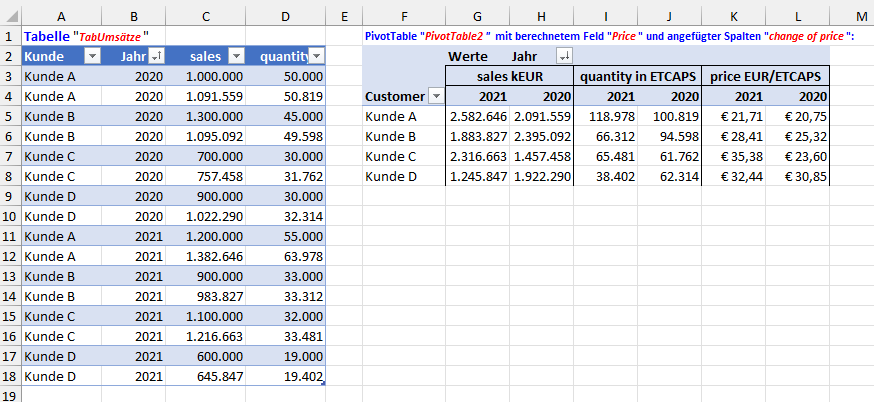Viewport: 874px width, 402px height.
Task: Open the quantity column filter dropdown
Action: (x=316, y=56)
